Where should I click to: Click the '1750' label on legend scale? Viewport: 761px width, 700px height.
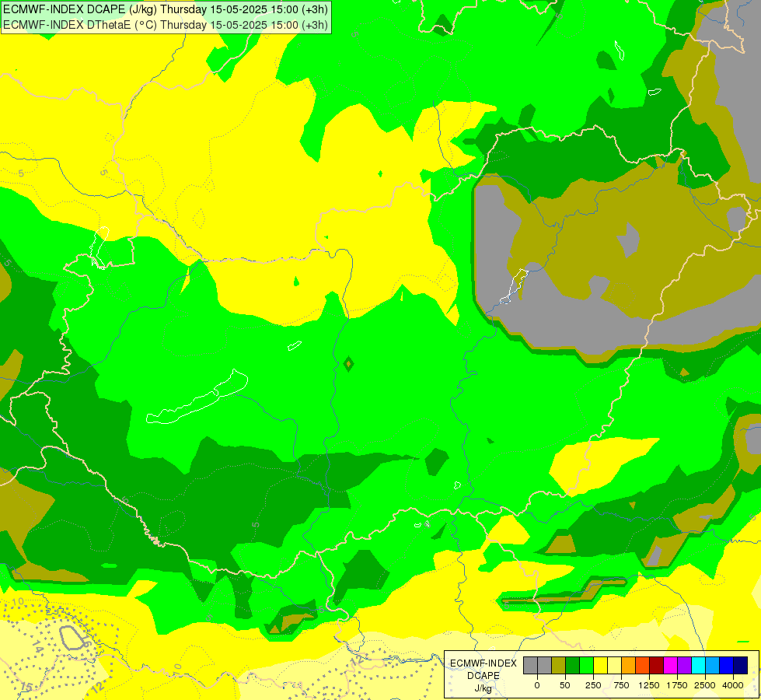pyautogui.click(x=677, y=685)
